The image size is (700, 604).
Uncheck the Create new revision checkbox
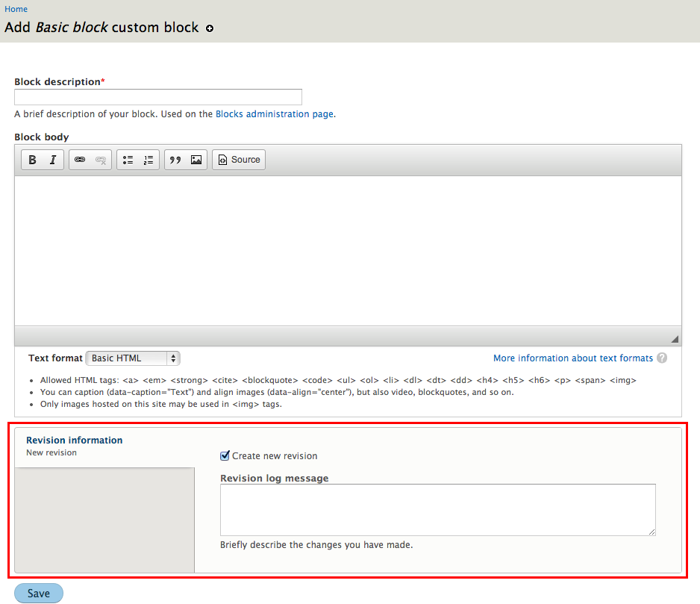[225, 455]
